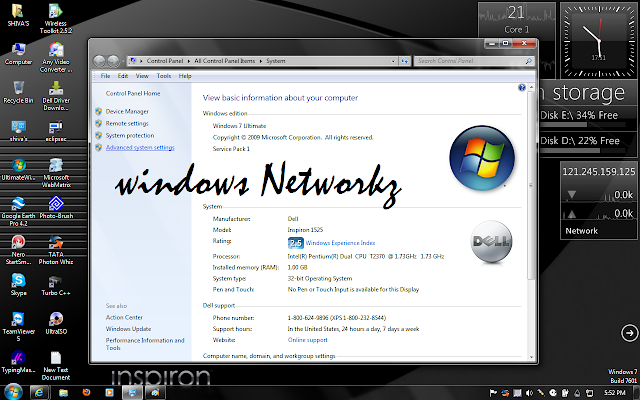The image size is (640, 400).
Task: Select the Computer desktop icon
Action: 18,54
